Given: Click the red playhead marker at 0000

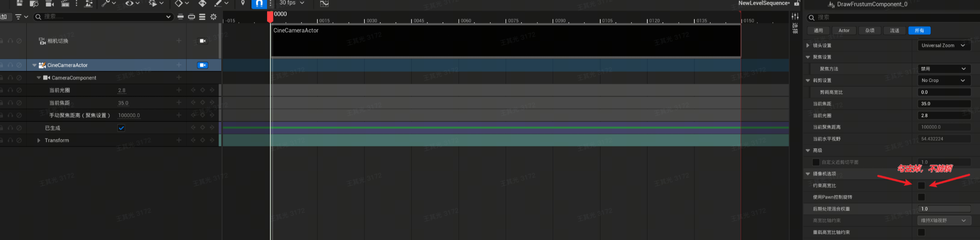Looking at the screenshot, I should pyautogui.click(x=270, y=17).
